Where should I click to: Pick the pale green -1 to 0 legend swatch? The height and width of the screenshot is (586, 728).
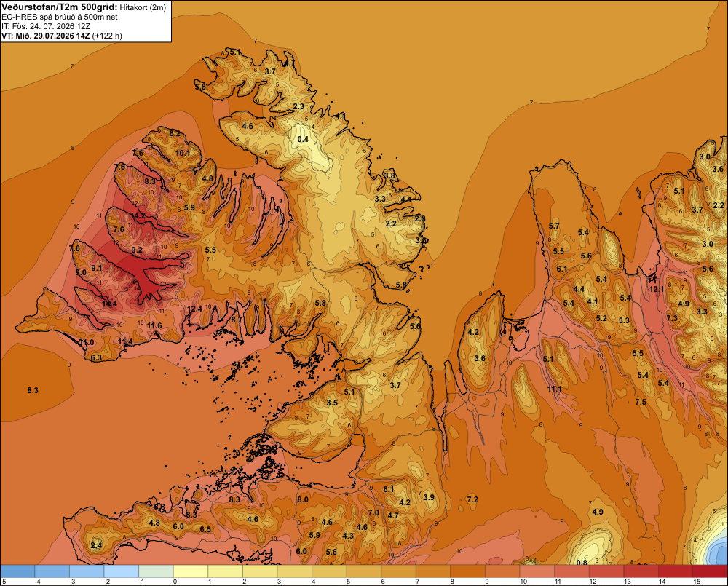click(156, 571)
